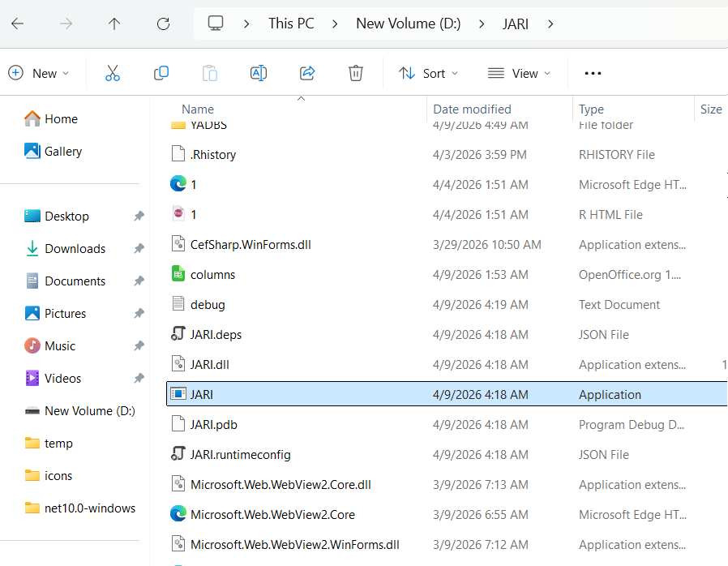The width and height of the screenshot is (728, 566).
Task: Sort by the Name column header
Action: tap(198, 109)
